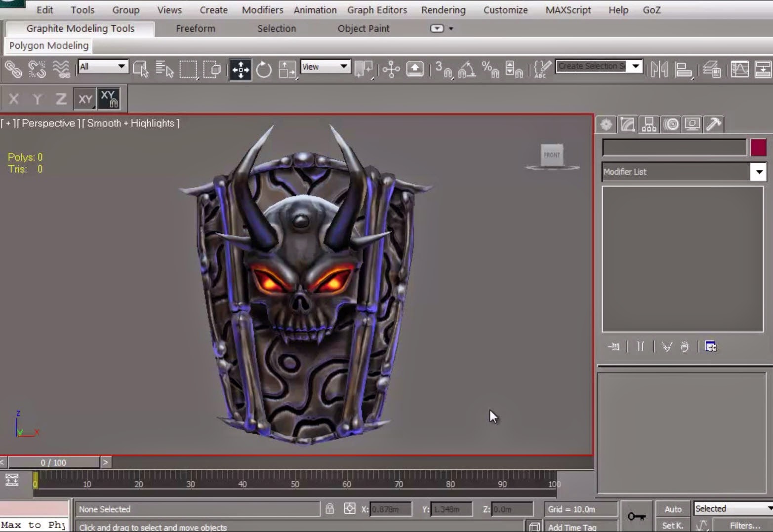
Task: Click the Select and Link icon
Action: 13,69
